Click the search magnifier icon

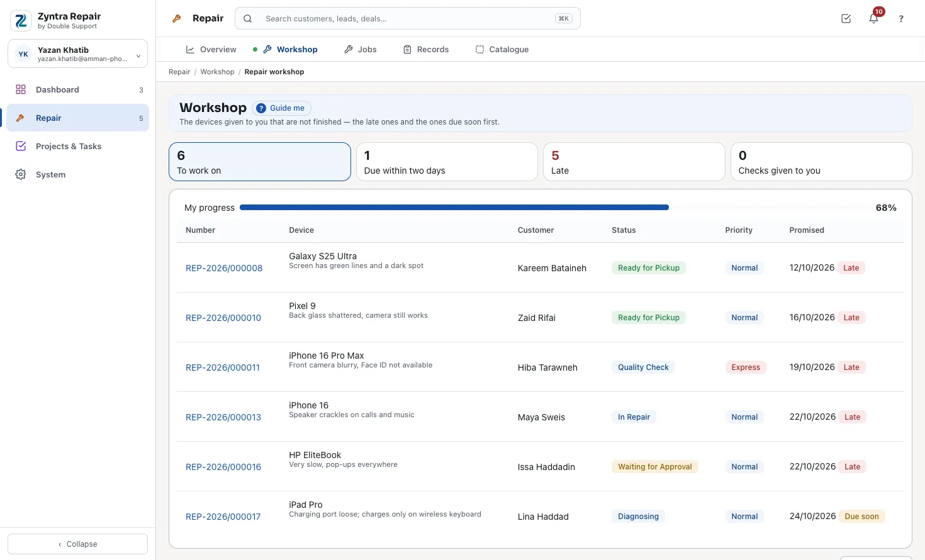pos(248,19)
